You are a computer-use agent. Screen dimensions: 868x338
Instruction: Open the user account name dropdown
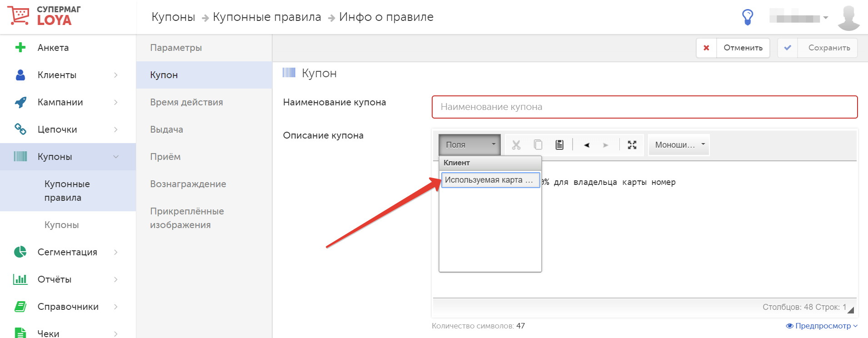799,18
